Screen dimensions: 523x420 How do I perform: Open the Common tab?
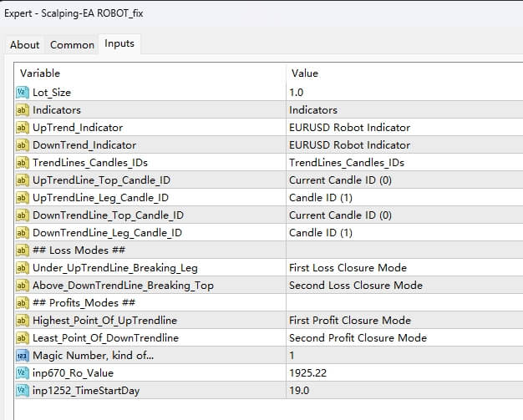[x=72, y=45]
